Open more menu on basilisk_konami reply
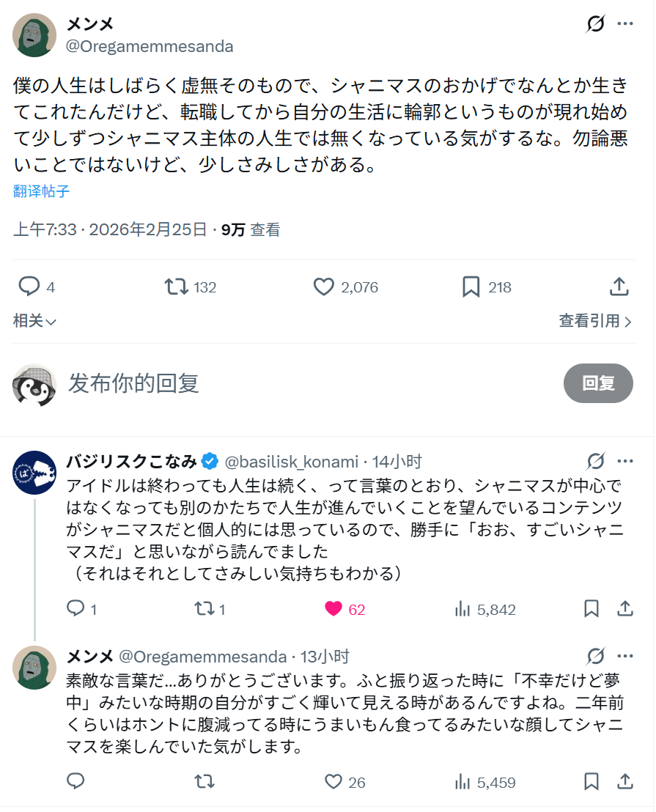 pos(624,462)
